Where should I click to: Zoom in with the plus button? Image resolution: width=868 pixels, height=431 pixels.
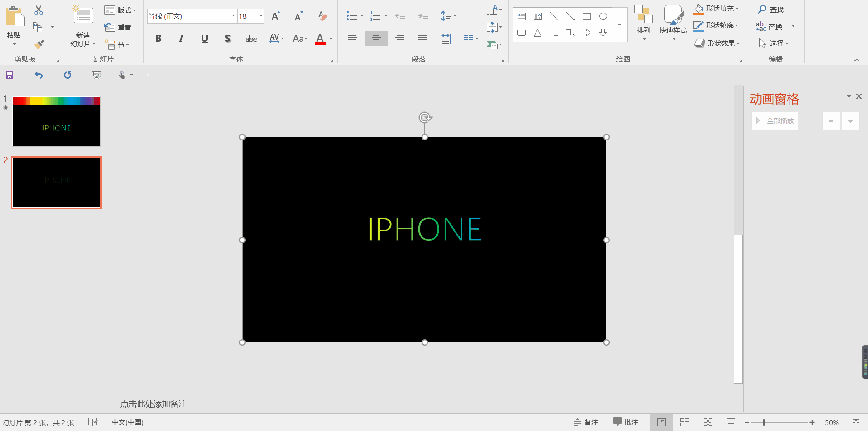[x=812, y=422]
